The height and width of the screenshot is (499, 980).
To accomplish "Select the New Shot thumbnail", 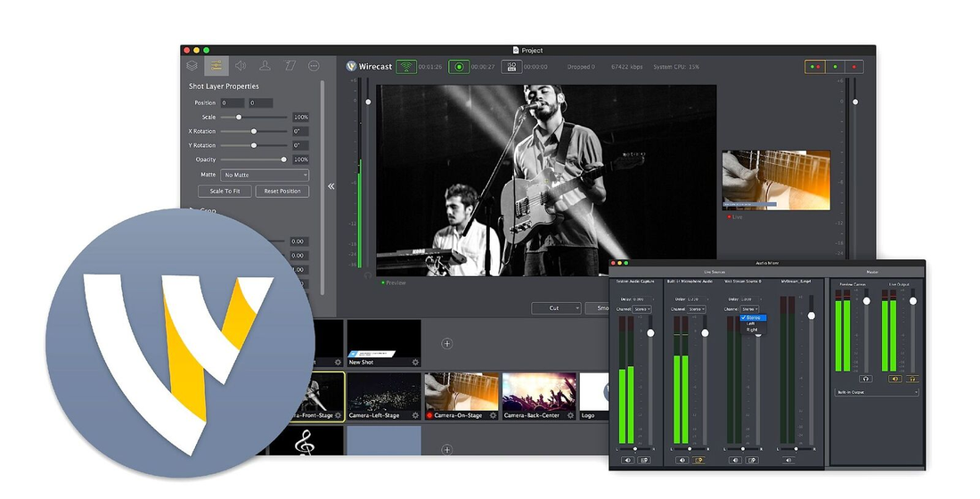I will pyautogui.click(x=384, y=343).
